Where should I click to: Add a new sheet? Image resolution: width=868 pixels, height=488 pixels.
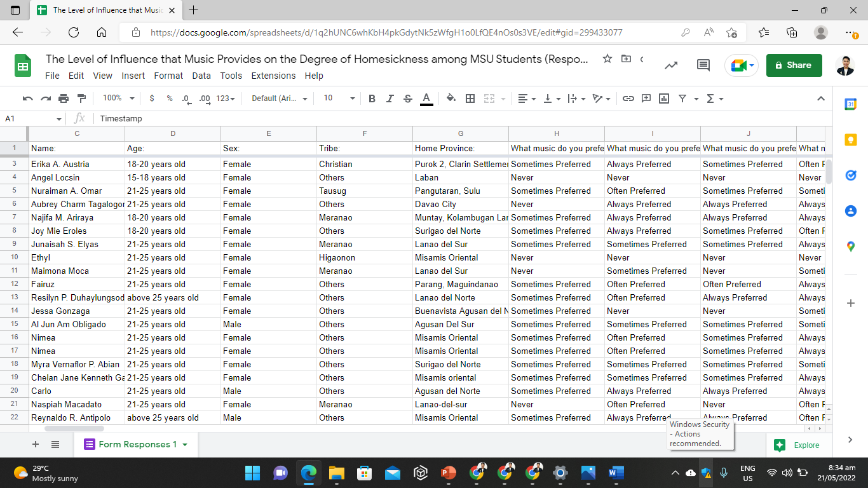[x=36, y=445]
